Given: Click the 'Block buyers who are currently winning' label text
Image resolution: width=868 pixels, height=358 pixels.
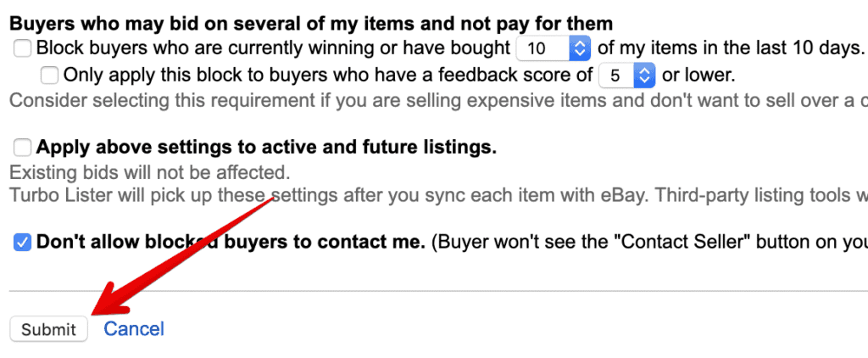Looking at the screenshot, I should 273,48.
